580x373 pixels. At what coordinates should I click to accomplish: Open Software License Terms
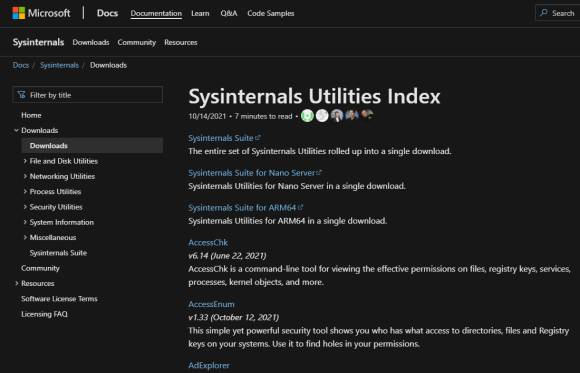click(59, 299)
